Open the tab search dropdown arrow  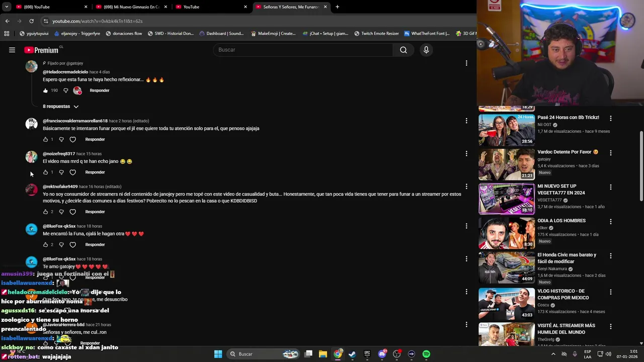7,7
